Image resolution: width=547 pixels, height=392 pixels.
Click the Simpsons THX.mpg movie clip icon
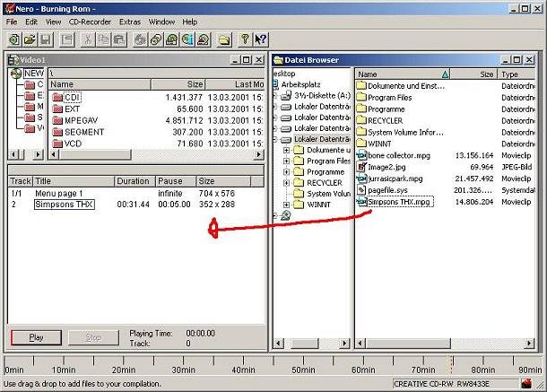[x=361, y=202]
